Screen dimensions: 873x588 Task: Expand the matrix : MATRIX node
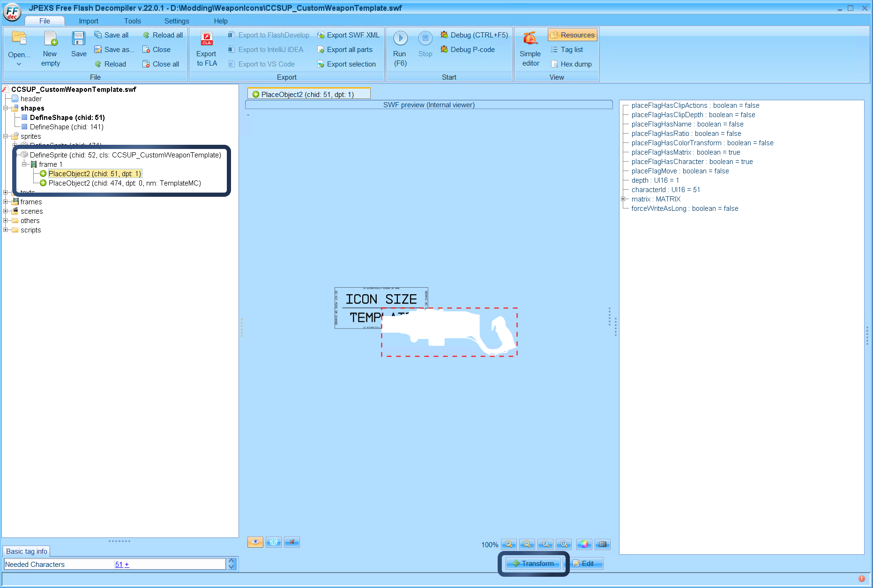pos(623,199)
